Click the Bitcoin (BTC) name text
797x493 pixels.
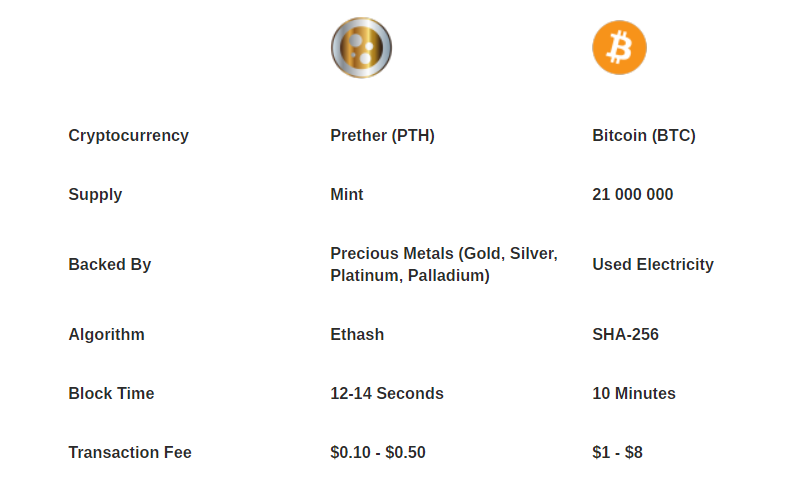[x=644, y=136]
